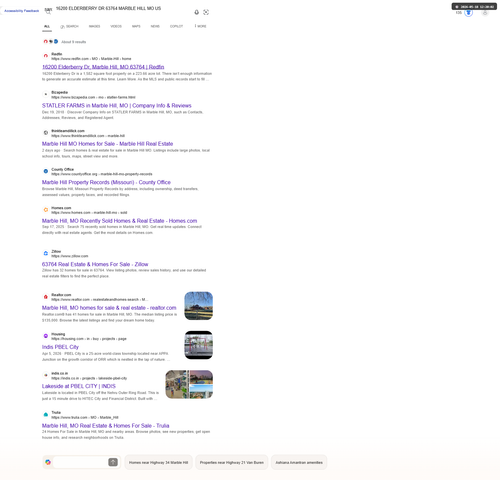500x480 pixels.
Task: Open 16200 Elderberry Dr Redfin result
Action: pyautogui.click(x=103, y=67)
